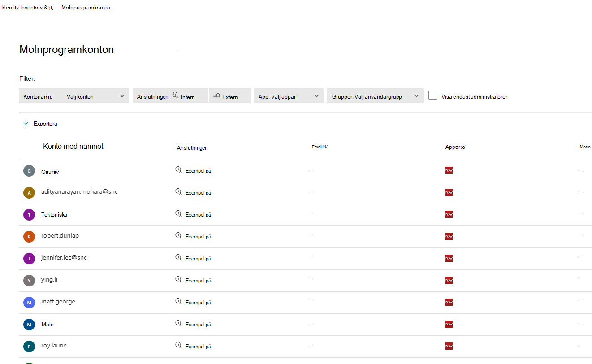Go to Identity Inventory breadcrumb
The image size is (592, 364).
click(x=27, y=8)
